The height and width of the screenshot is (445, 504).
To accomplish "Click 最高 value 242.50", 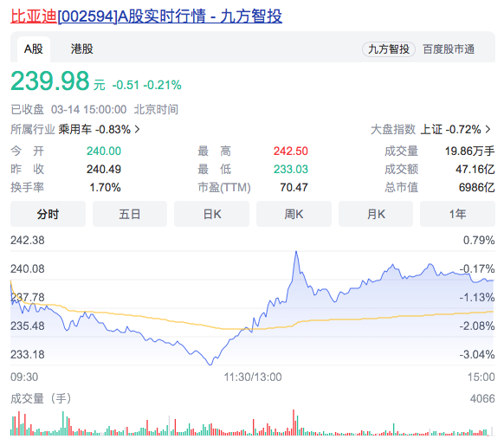I will pos(291,151).
